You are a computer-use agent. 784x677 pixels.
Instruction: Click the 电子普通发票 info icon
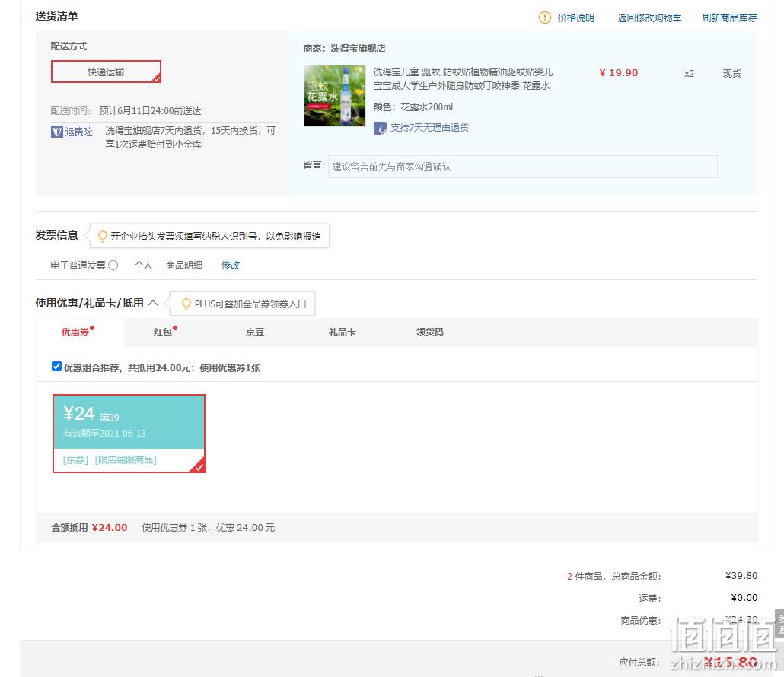point(113,265)
